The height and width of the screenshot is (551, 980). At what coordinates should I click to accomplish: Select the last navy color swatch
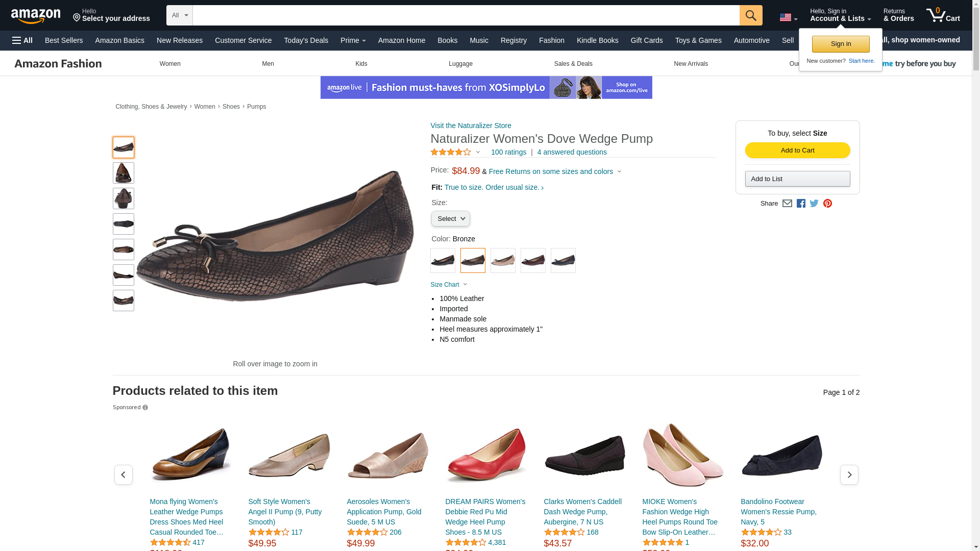(563, 261)
